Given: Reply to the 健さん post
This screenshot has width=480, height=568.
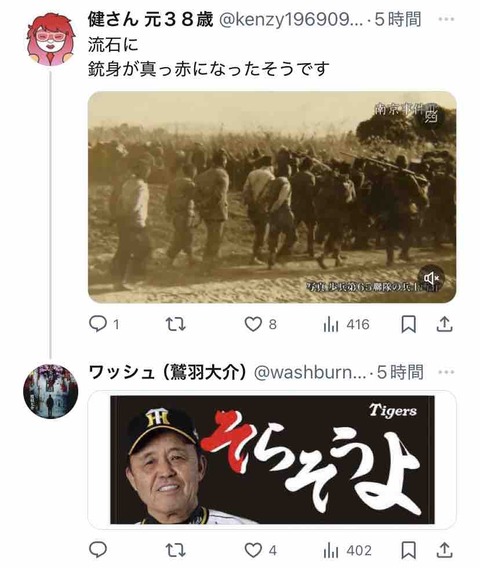Looking at the screenshot, I should point(104,324).
